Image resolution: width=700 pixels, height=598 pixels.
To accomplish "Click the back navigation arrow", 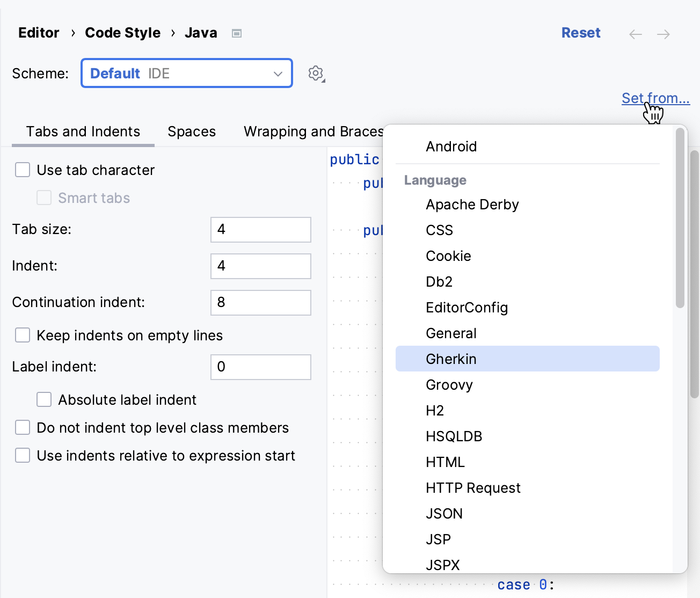I will point(635,34).
